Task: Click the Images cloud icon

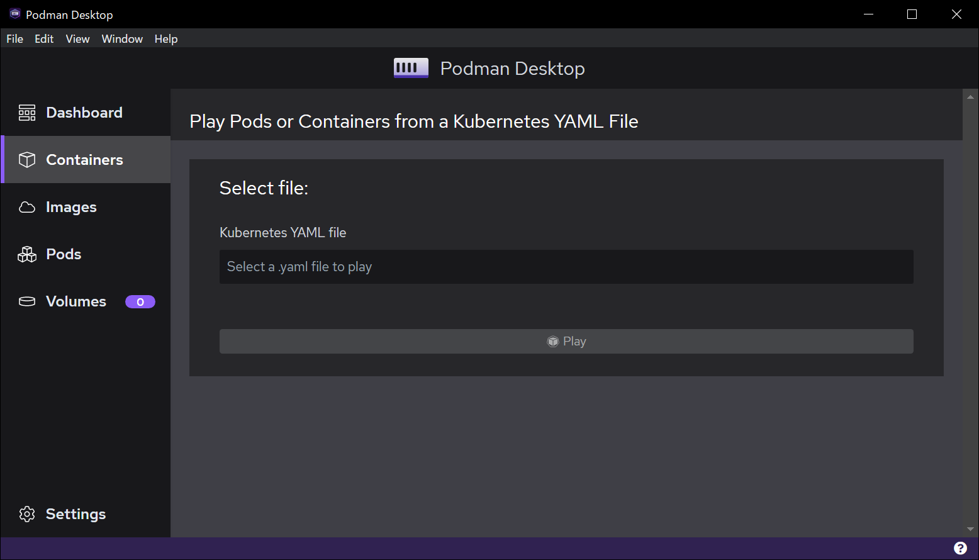Action: (27, 207)
